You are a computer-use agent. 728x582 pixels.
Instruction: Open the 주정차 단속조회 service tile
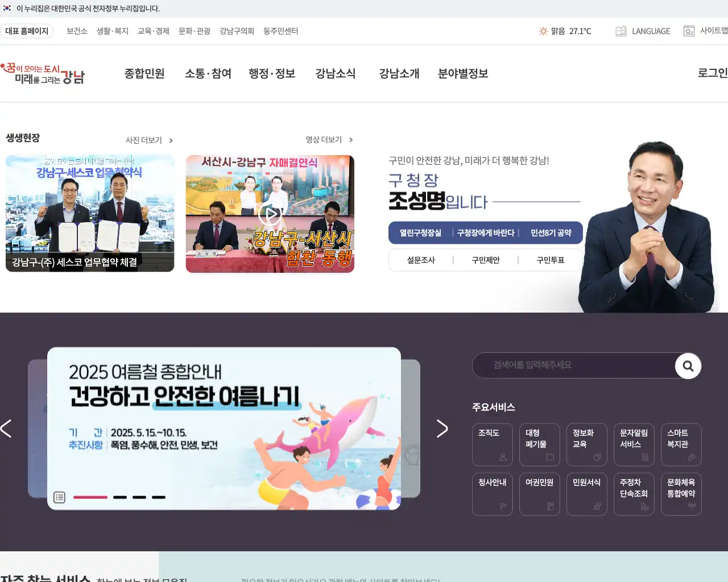click(x=634, y=494)
